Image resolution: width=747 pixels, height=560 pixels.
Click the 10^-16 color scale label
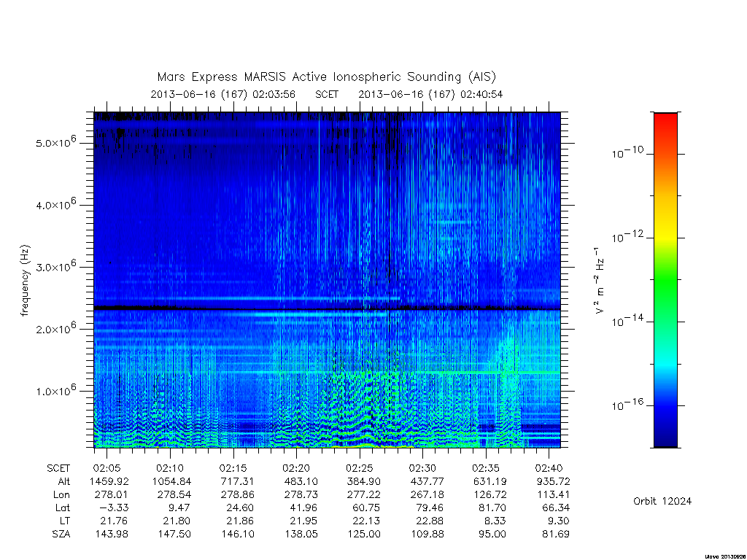click(x=627, y=404)
